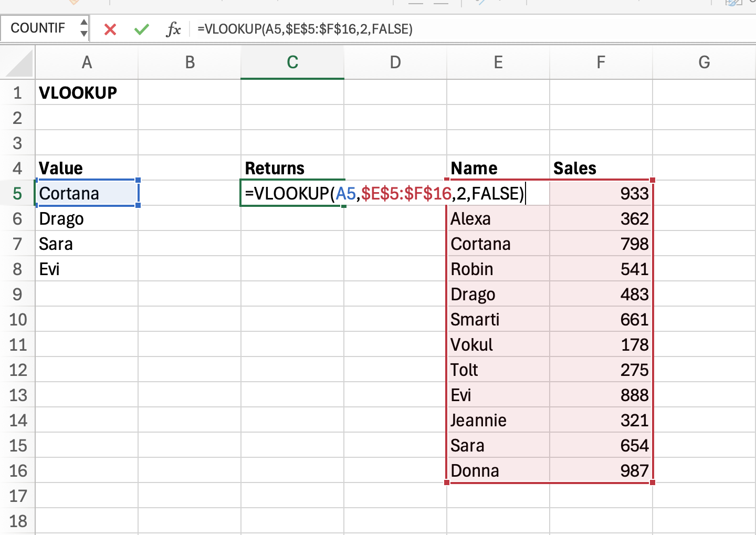Click the Smarti name cell

click(x=498, y=319)
